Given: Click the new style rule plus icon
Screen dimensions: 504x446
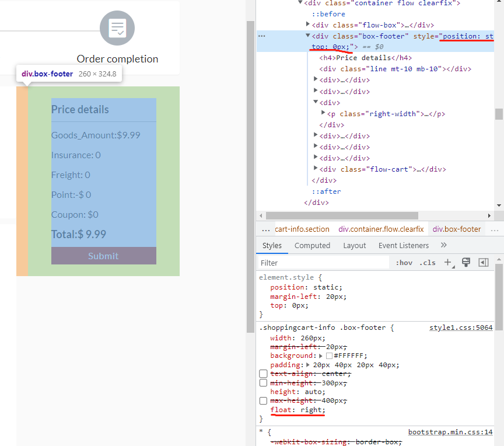Looking at the screenshot, I should 448,262.
